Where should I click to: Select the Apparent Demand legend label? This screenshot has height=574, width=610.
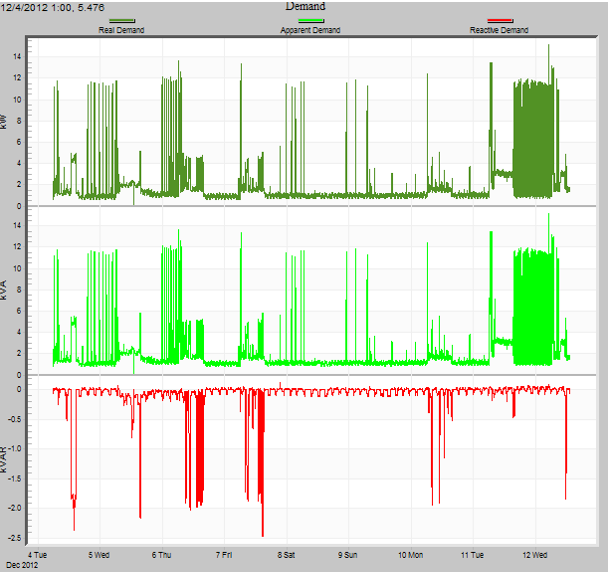tap(310, 30)
